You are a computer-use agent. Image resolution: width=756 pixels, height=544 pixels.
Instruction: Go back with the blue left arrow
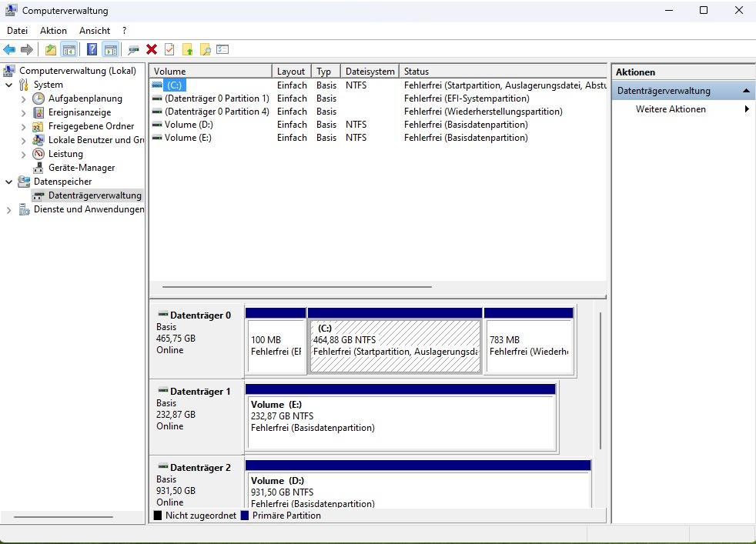[9, 49]
